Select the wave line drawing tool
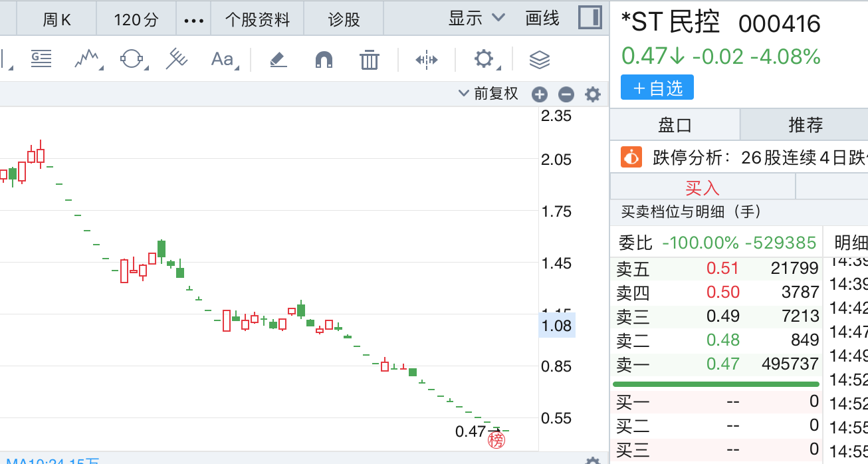868x464 pixels. pyautogui.click(x=87, y=60)
